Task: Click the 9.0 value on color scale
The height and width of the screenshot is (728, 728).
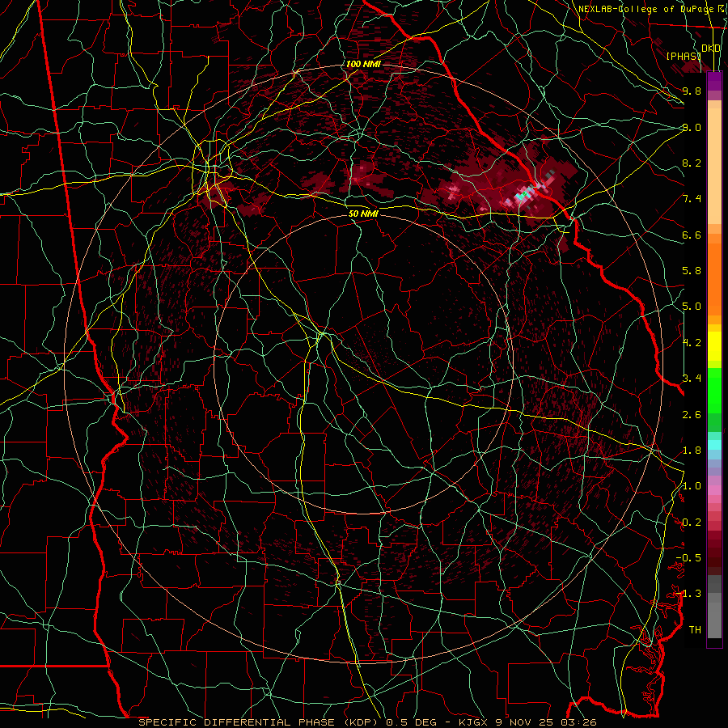Action: tap(692, 127)
